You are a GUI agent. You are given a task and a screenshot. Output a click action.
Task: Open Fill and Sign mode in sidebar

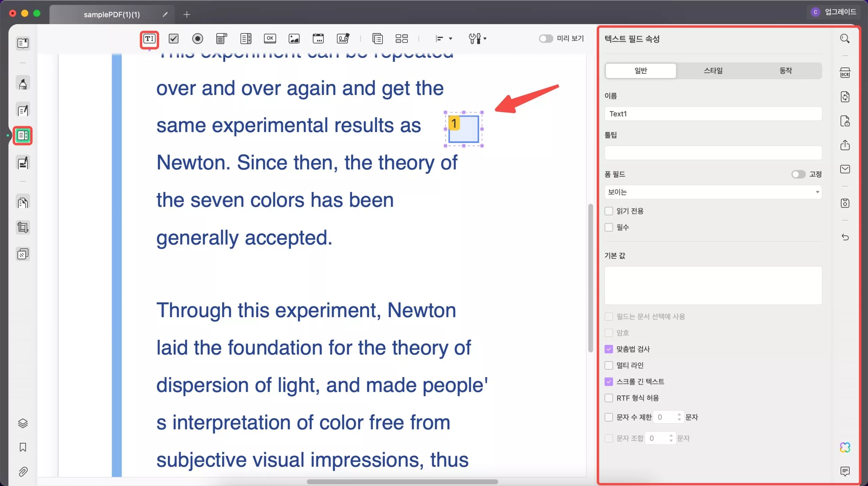point(23,162)
